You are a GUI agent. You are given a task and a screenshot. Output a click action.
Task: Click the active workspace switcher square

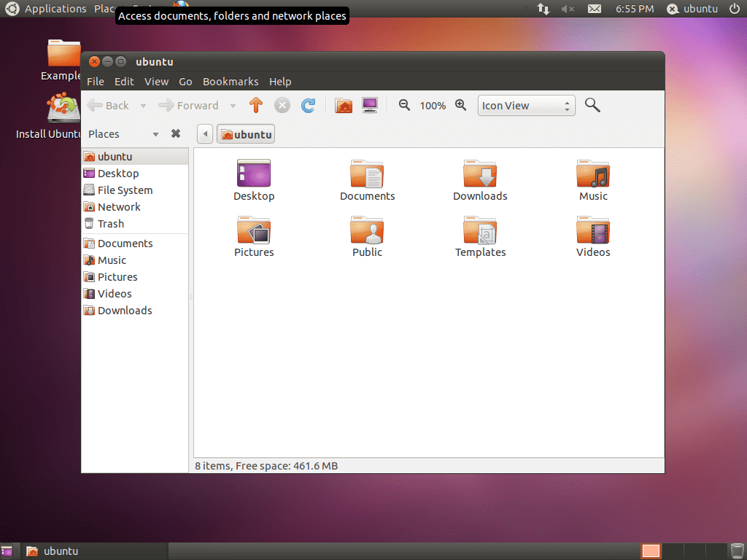tap(651, 551)
